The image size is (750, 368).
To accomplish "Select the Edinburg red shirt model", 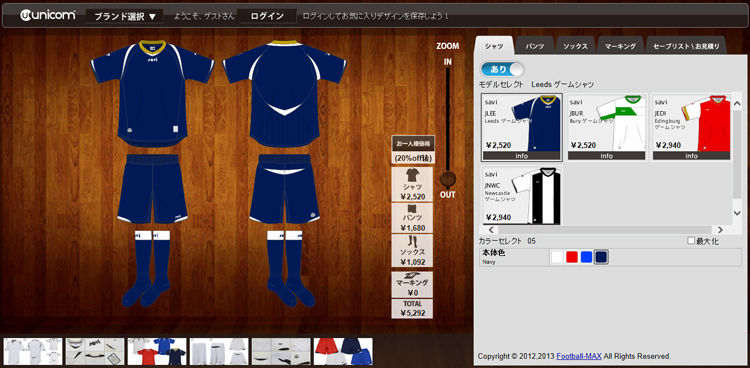I will [692, 127].
